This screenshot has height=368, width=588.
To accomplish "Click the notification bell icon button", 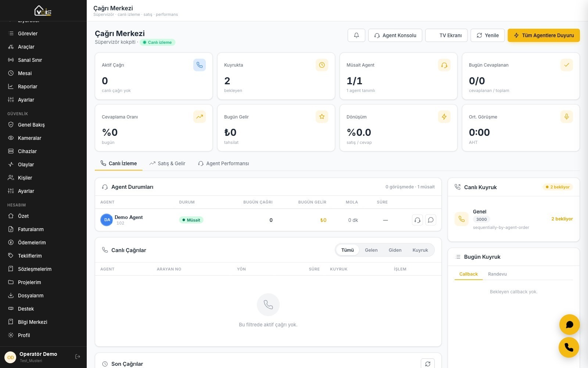I will point(356,35).
